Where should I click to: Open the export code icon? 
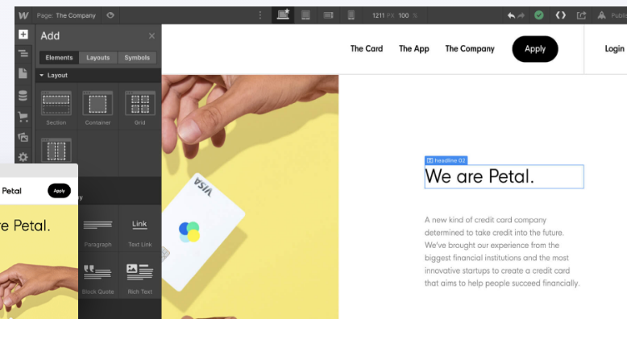point(561,15)
